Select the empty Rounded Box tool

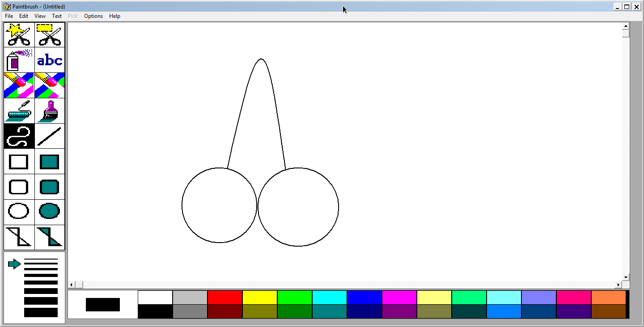click(19, 187)
